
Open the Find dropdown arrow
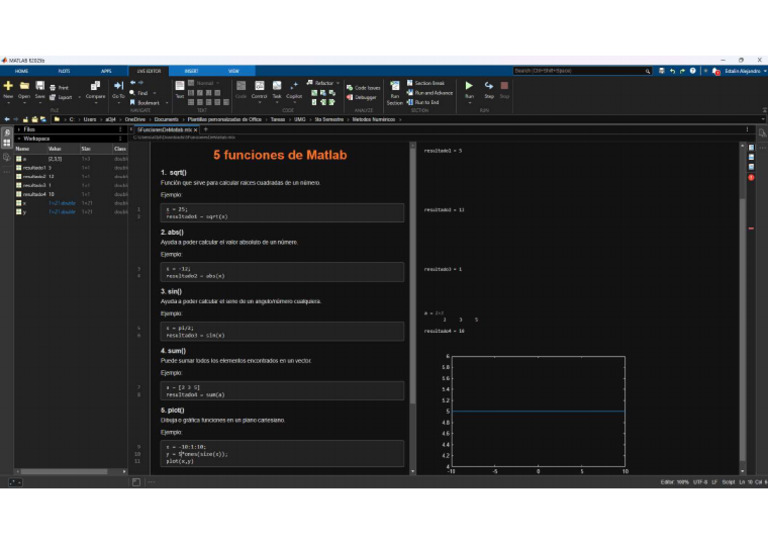pos(155,93)
